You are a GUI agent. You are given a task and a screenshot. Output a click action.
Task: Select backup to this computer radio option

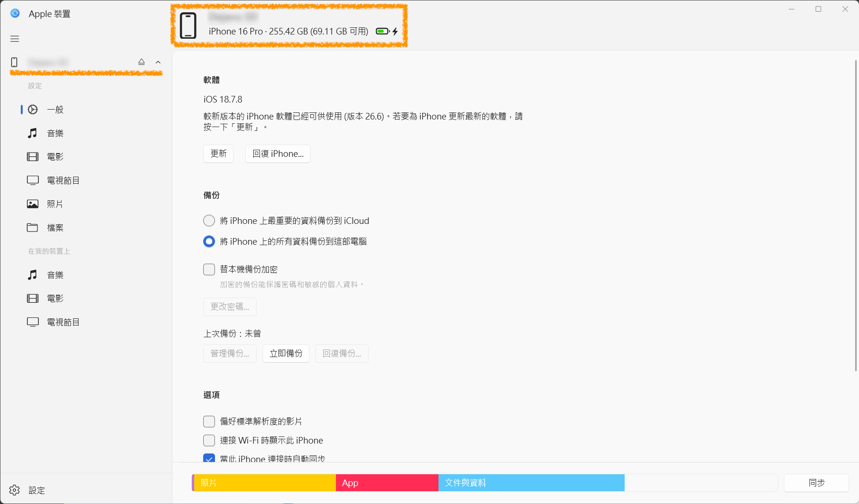click(209, 241)
